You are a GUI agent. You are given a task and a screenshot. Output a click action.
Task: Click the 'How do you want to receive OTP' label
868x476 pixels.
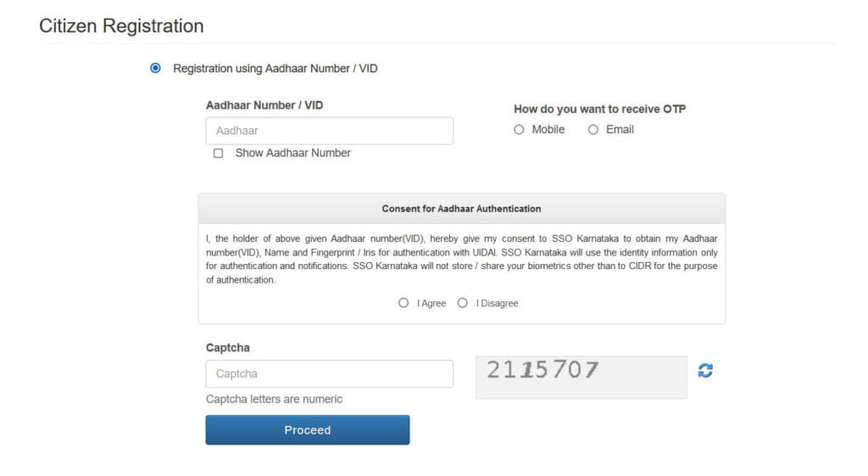point(599,109)
